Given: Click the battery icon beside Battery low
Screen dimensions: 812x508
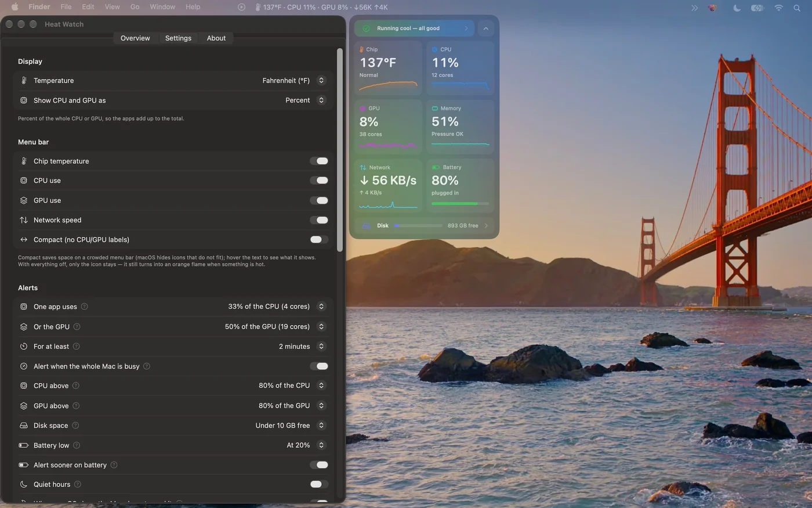Looking at the screenshot, I should point(24,445).
